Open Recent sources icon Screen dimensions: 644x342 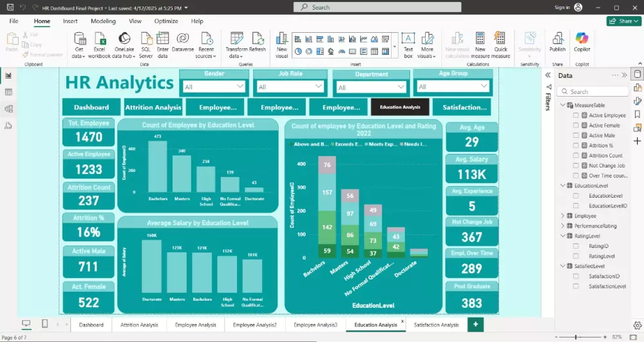click(206, 39)
